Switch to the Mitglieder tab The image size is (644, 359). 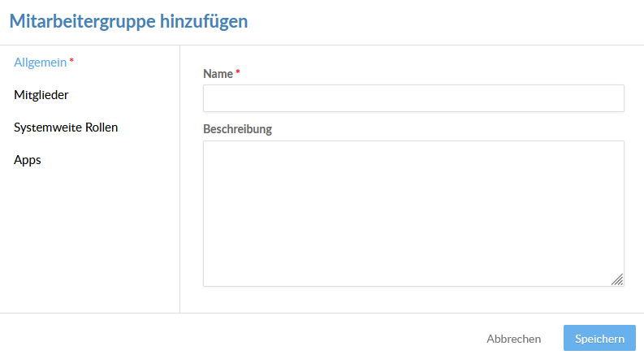pos(41,95)
